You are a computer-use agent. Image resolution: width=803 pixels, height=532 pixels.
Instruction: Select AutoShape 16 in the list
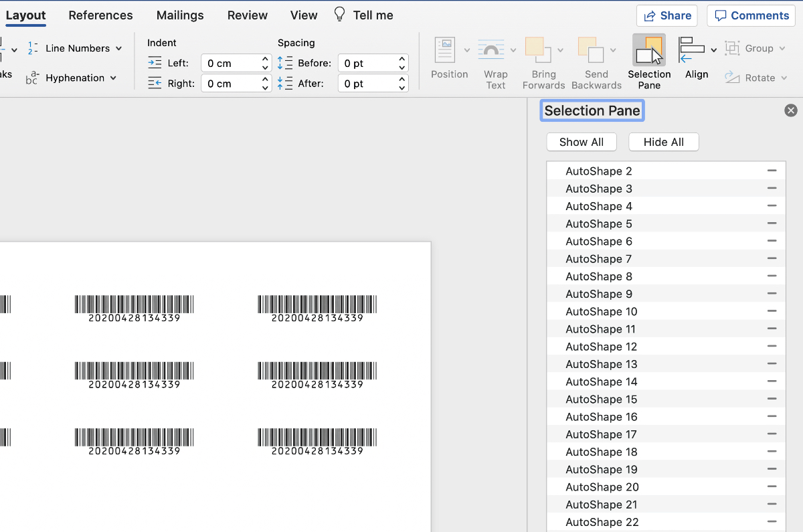tap(666, 416)
